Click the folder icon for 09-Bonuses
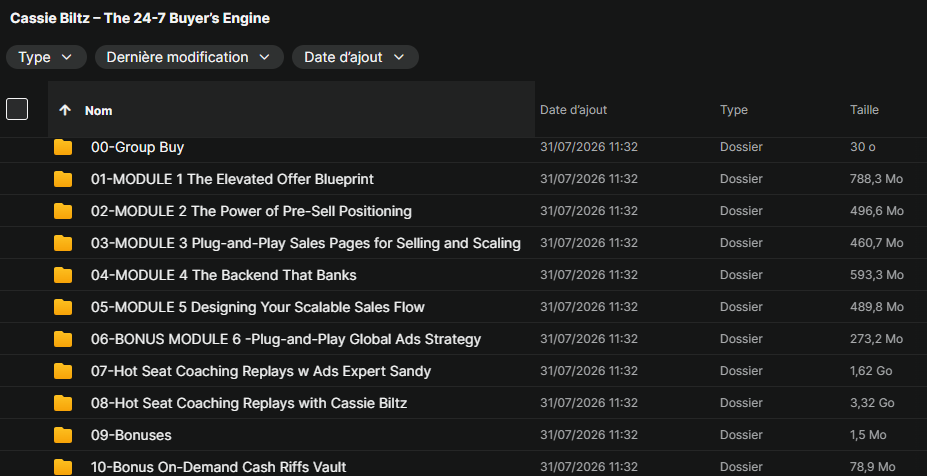Viewport: 927px width, 476px height. coord(63,435)
